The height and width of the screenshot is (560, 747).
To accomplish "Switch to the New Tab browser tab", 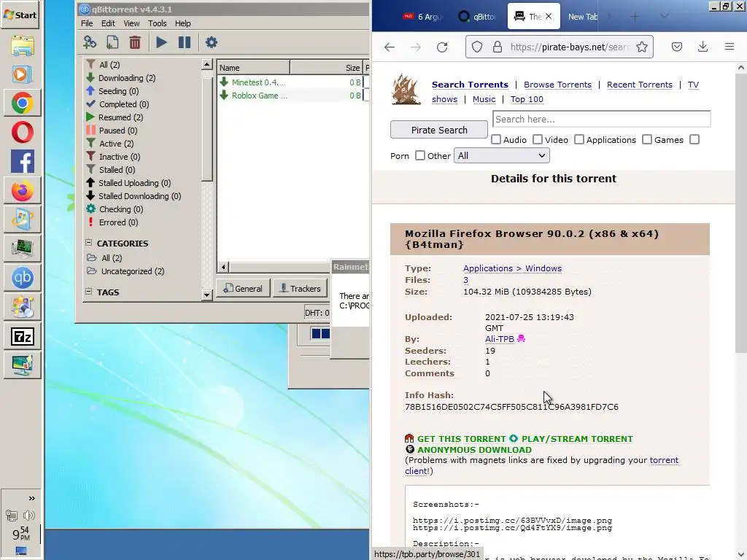I will [582, 17].
